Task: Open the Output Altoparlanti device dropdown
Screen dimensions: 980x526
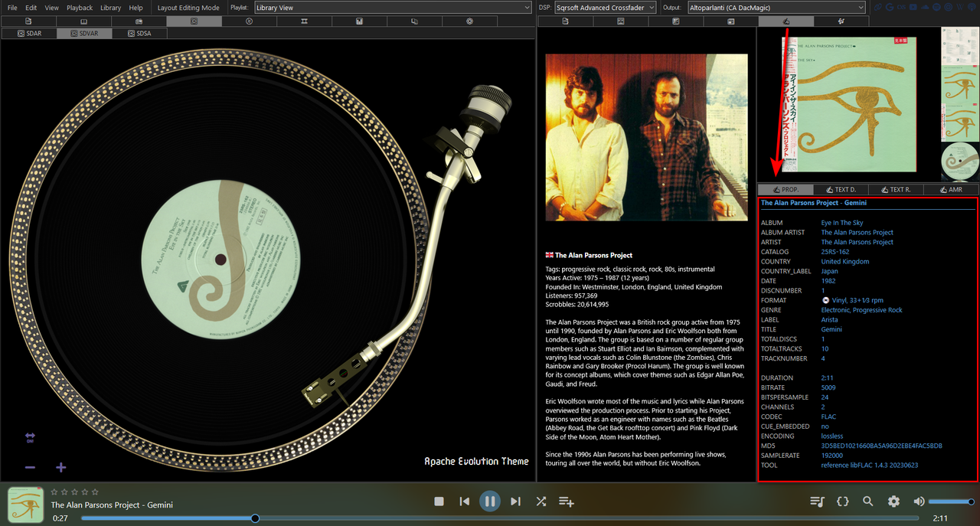Action: pos(776,8)
